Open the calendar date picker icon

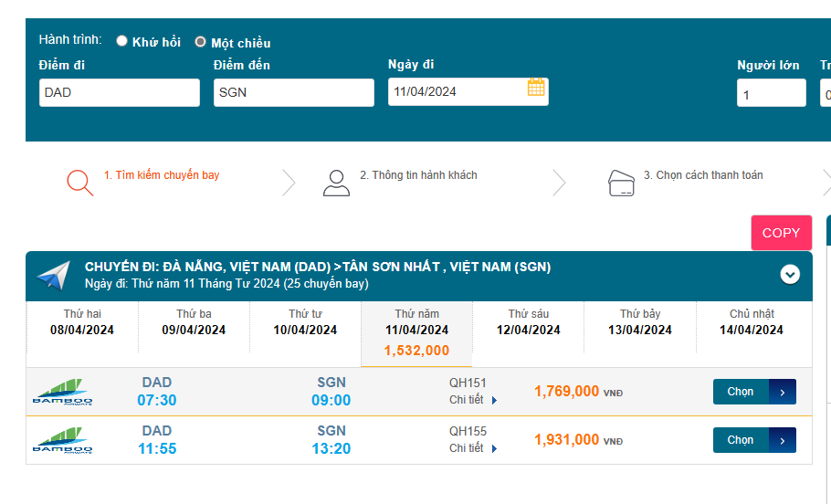pos(536,88)
